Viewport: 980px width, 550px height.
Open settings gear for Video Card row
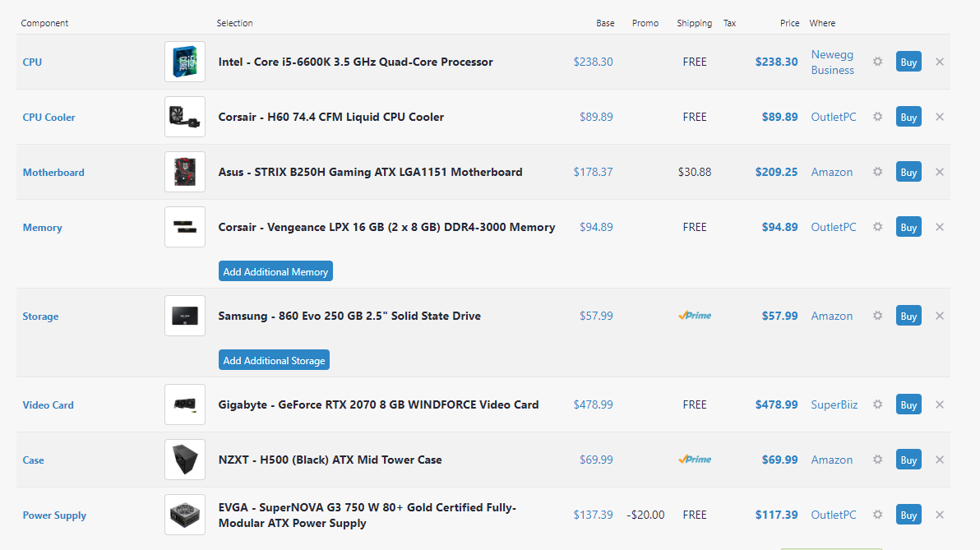pyautogui.click(x=877, y=404)
